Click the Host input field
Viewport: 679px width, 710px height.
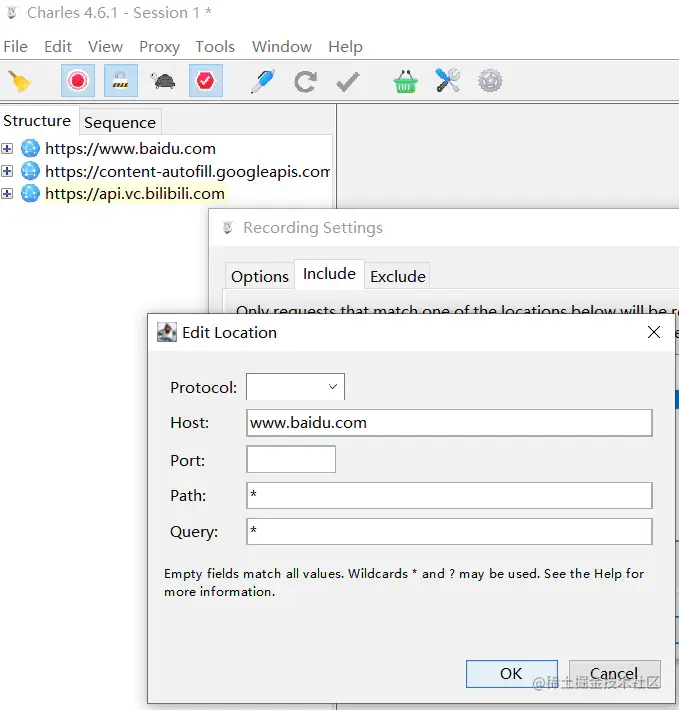click(449, 423)
